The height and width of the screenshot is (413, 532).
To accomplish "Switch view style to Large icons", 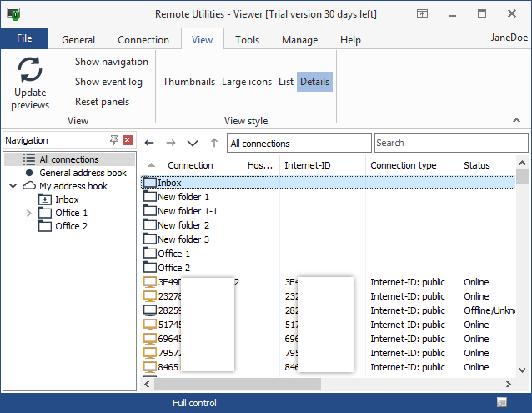I will click(247, 82).
